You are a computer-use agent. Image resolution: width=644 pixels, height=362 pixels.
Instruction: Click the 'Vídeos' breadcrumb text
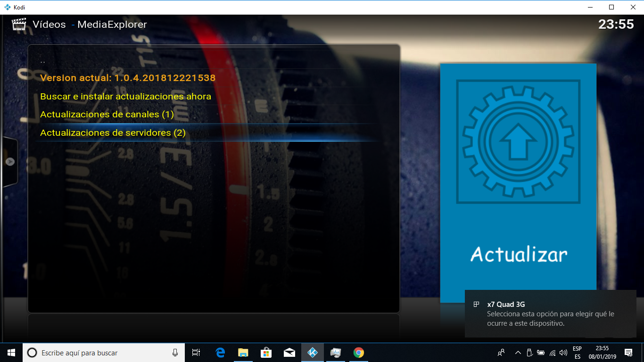(x=49, y=25)
